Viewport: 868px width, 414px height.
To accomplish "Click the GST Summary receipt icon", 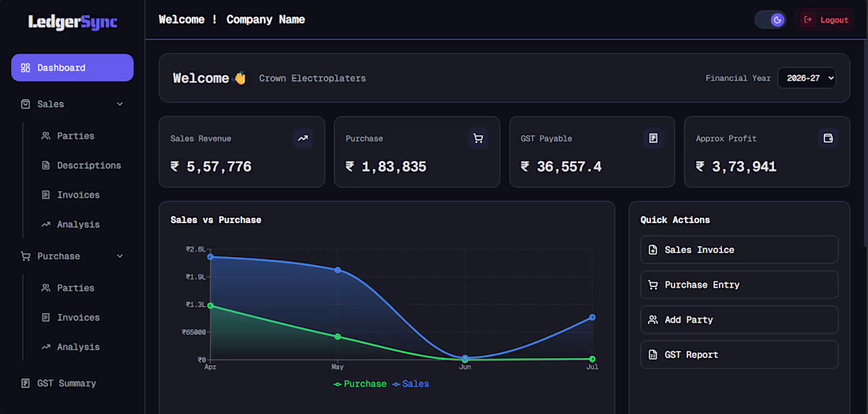I will 25,383.
